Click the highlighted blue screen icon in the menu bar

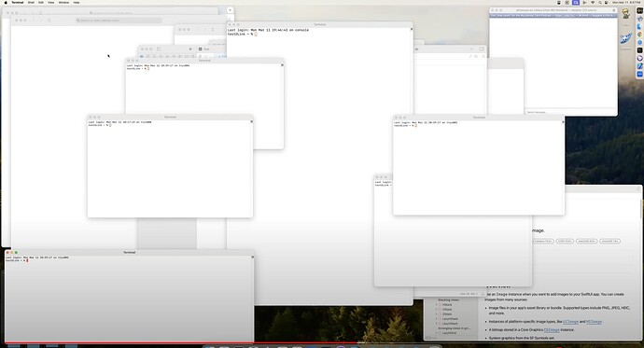[576, 3]
